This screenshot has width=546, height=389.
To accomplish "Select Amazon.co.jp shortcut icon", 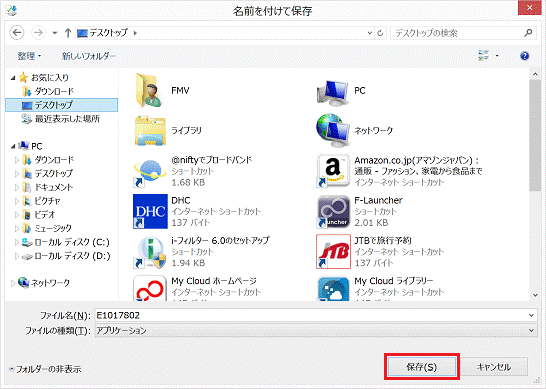I will 333,171.
